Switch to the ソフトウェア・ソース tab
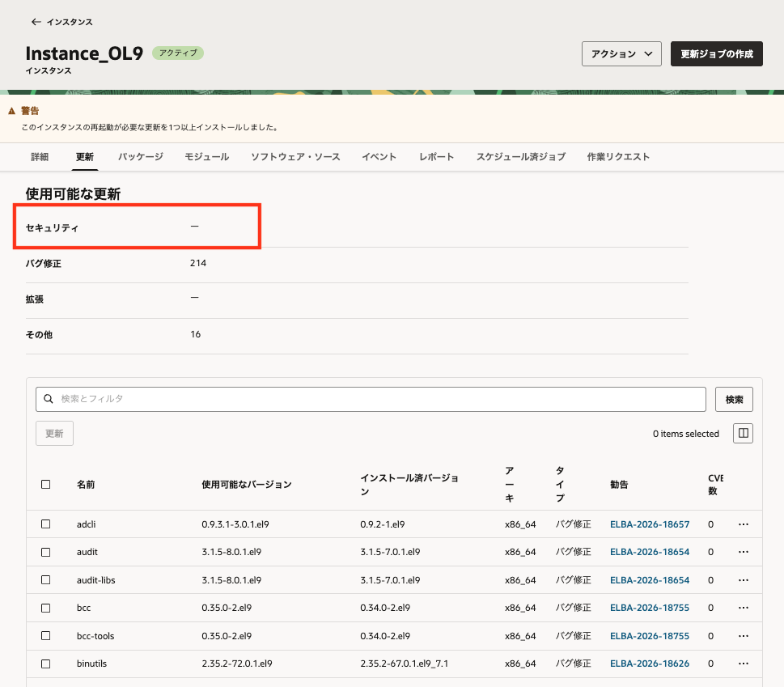The height and width of the screenshot is (687, 784). point(295,157)
